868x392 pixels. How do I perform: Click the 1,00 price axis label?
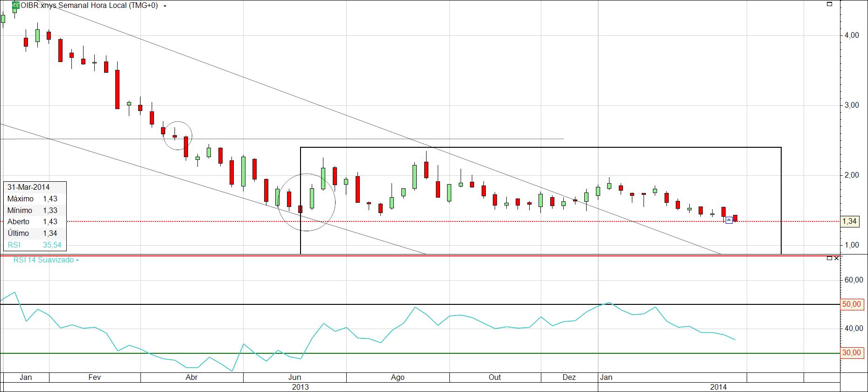click(851, 245)
